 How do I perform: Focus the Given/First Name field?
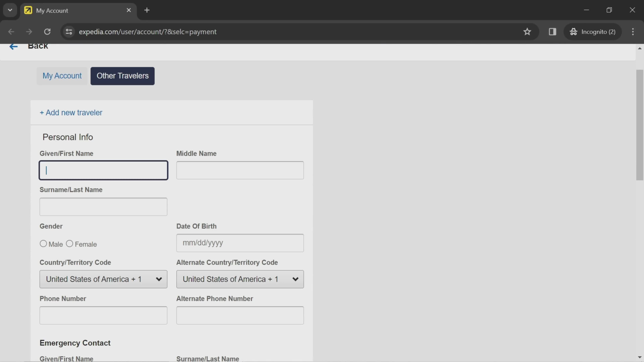pos(103,170)
